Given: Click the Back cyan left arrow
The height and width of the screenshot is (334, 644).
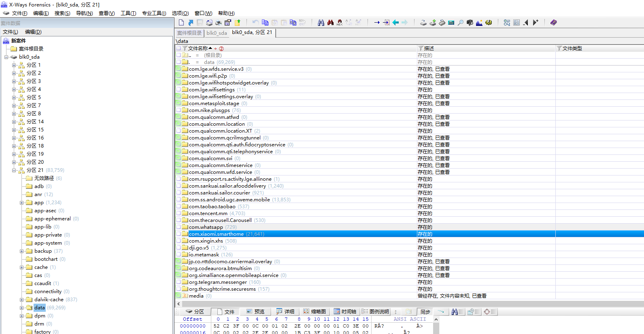Looking at the screenshot, I should [395, 23].
